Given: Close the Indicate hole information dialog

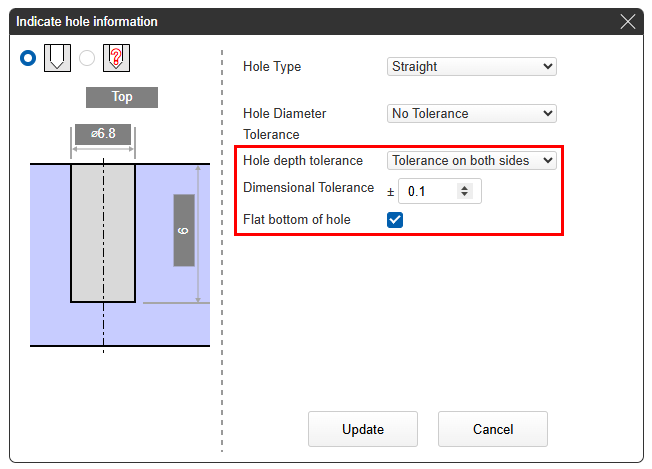Looking at the screenshot, I should point(628,22).
